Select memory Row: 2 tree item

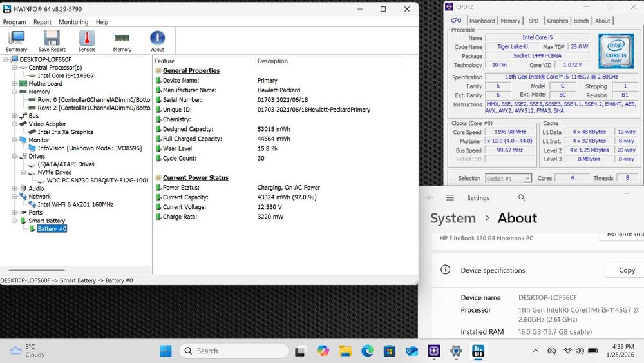[93, 108]
